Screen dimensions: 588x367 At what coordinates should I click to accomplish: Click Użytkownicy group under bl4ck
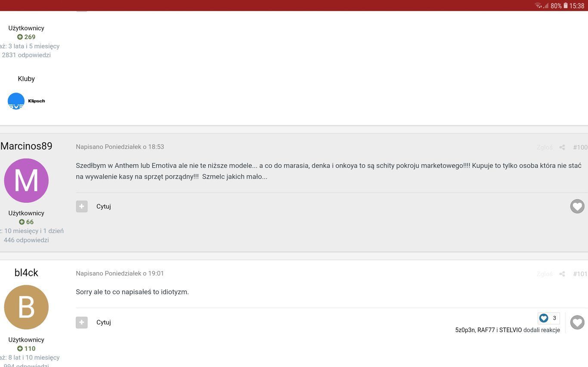tap(26, 339)
